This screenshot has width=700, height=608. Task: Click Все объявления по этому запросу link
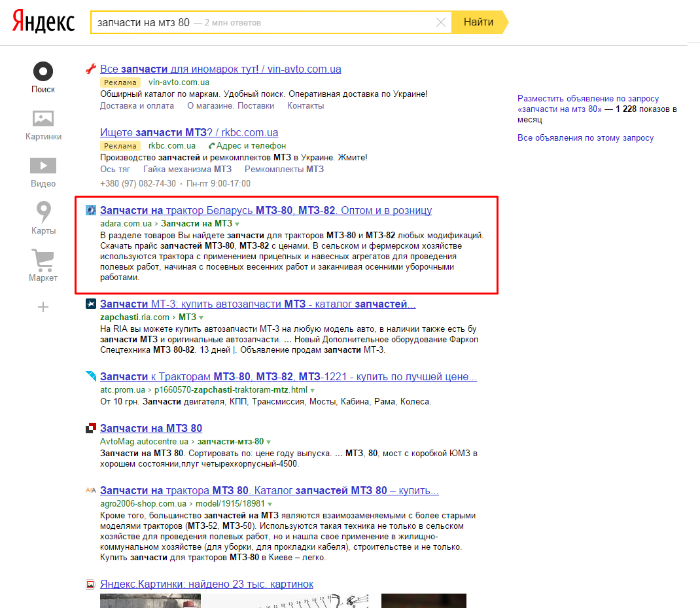[x=586, y=137]
